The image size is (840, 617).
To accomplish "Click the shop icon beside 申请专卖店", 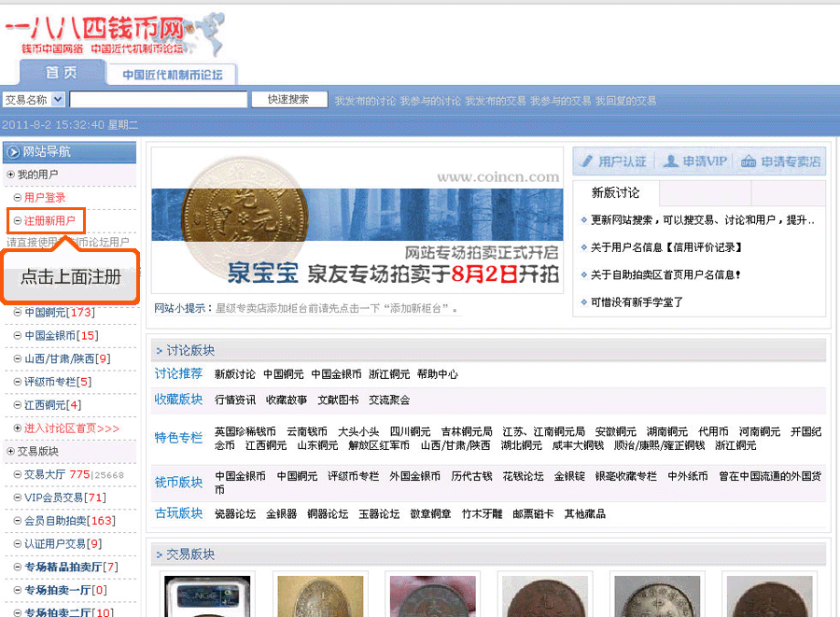I will click(x=748, y=161).
